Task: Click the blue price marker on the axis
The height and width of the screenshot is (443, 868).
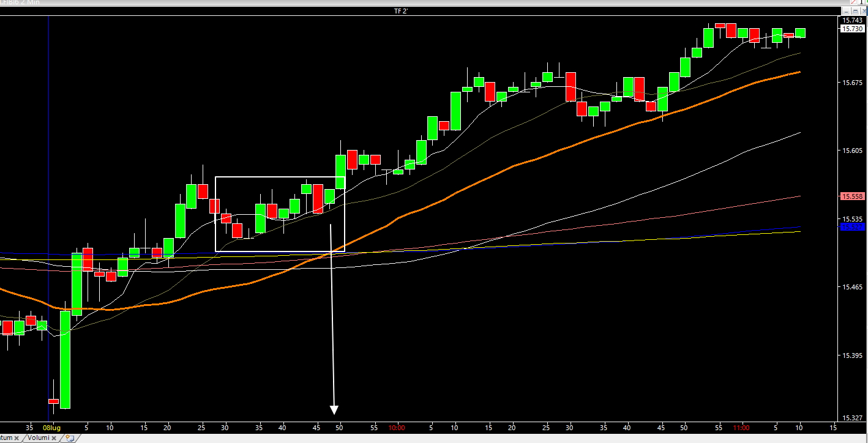Action: [853, 227]
